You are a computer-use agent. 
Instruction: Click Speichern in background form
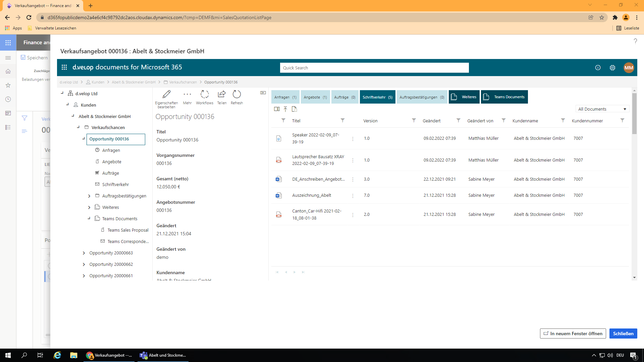tap(34, 58)
